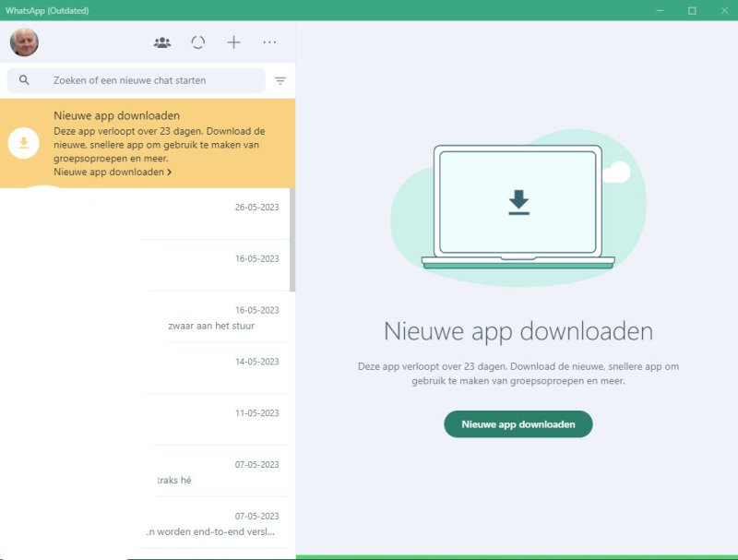Open the Communities icon

[162, 42]
